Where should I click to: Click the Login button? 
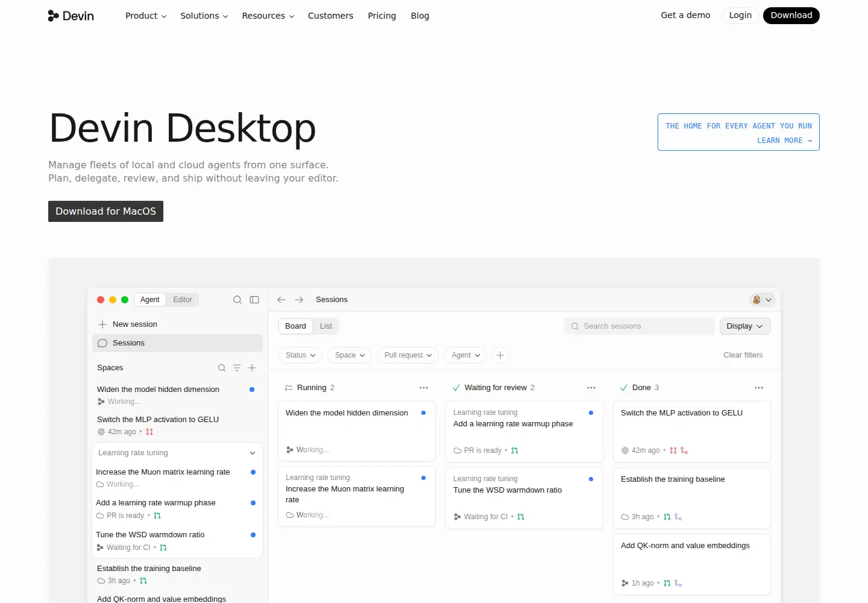pyautogui.click(x=740, y=15)
